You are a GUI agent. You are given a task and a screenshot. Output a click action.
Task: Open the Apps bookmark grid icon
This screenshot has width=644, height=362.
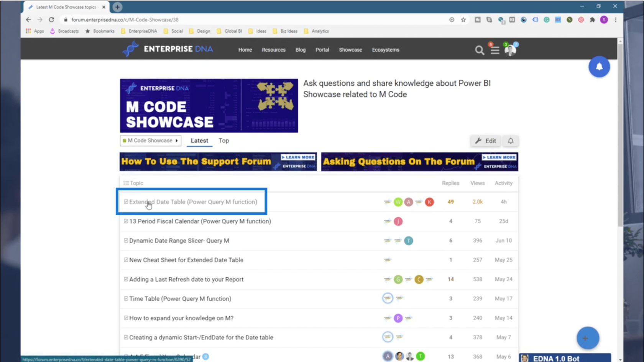click(28, 31)
